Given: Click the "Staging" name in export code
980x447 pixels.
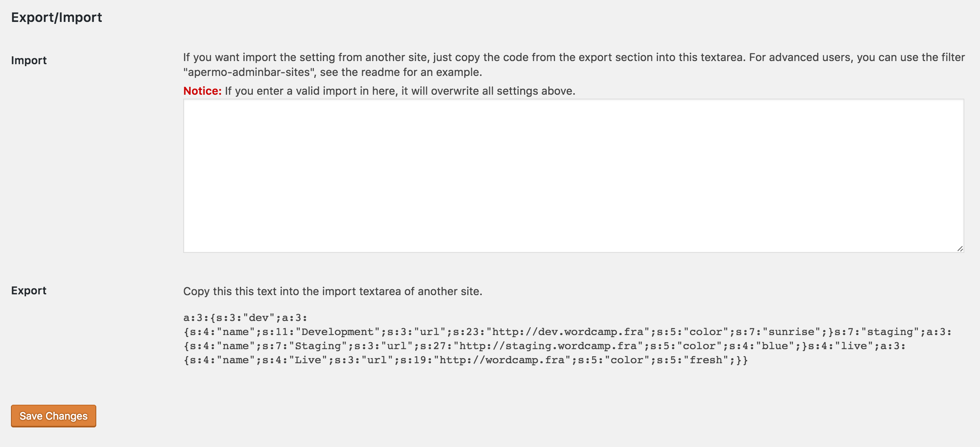Looking at the screenshot, I should [x=318, y=346].
